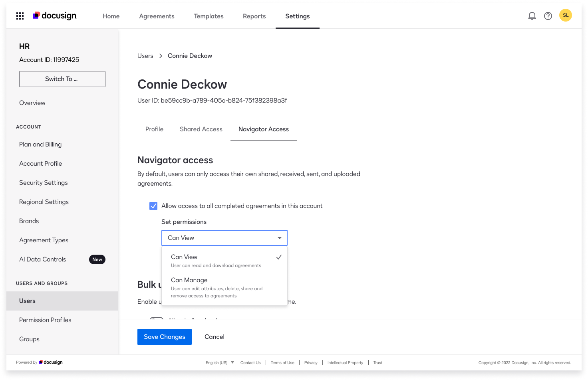Switch to the Shared Access tab

point(201,129)
